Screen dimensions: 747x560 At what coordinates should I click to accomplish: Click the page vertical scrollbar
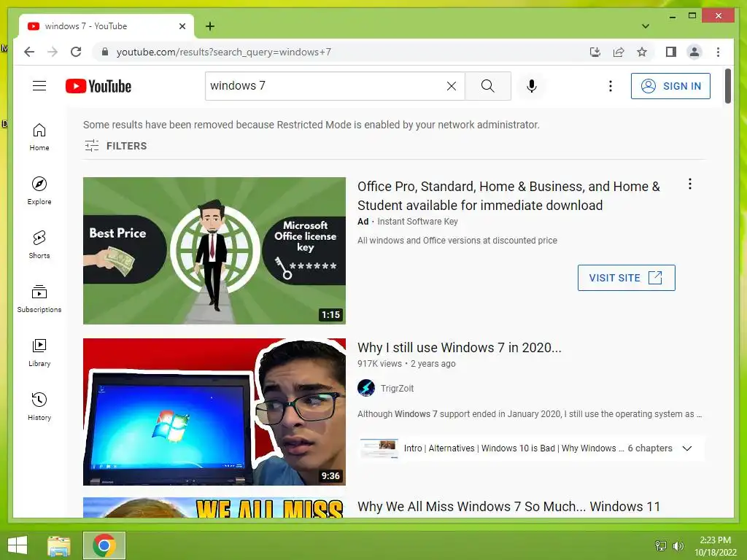pos(727,86)
